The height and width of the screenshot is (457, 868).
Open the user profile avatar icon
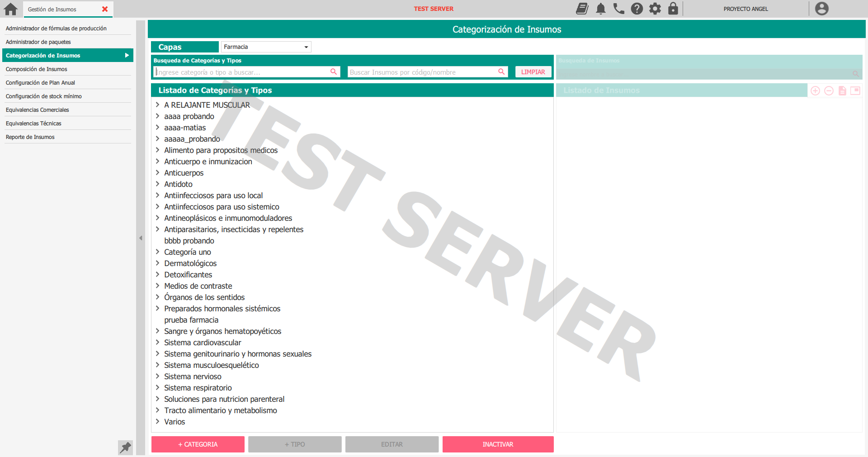[x=821, y=9]
